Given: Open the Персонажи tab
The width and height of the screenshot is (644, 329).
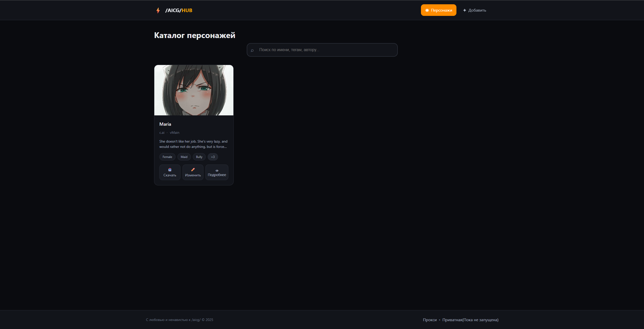Looking at the screenshot, I should (438, 10).
